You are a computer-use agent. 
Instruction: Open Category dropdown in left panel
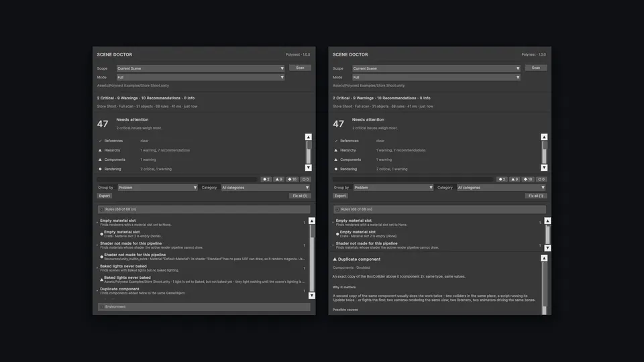(x=266, y=188)
